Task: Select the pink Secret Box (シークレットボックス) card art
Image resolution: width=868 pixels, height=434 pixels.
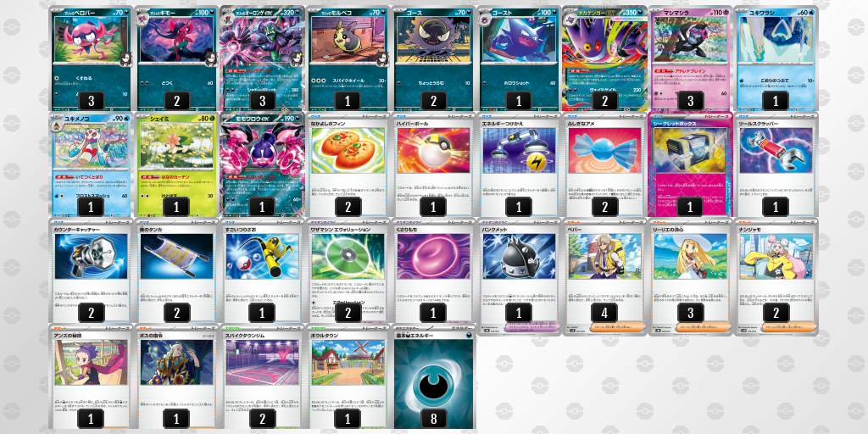Action: (x=690, y=150)
